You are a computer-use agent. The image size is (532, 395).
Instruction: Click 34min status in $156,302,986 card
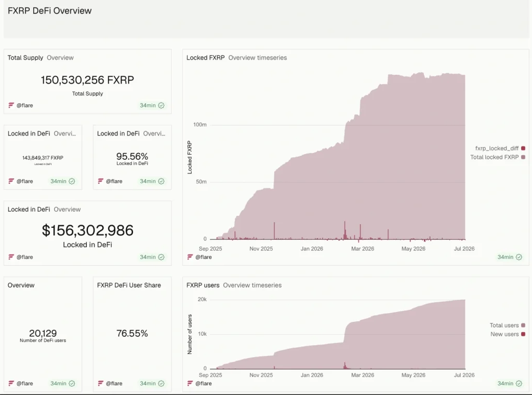pyautogui.click(x=148, y=257)
